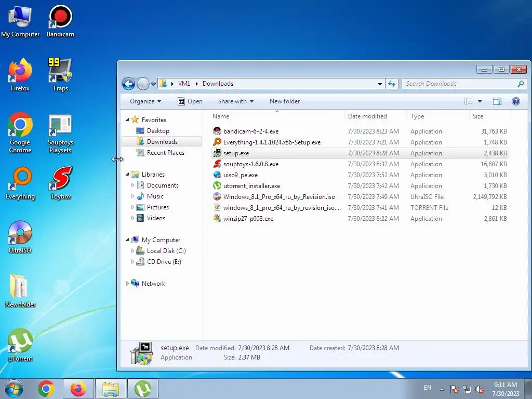
Task: Collapse the Favorites tree group
Action: (x=128, y=120)
